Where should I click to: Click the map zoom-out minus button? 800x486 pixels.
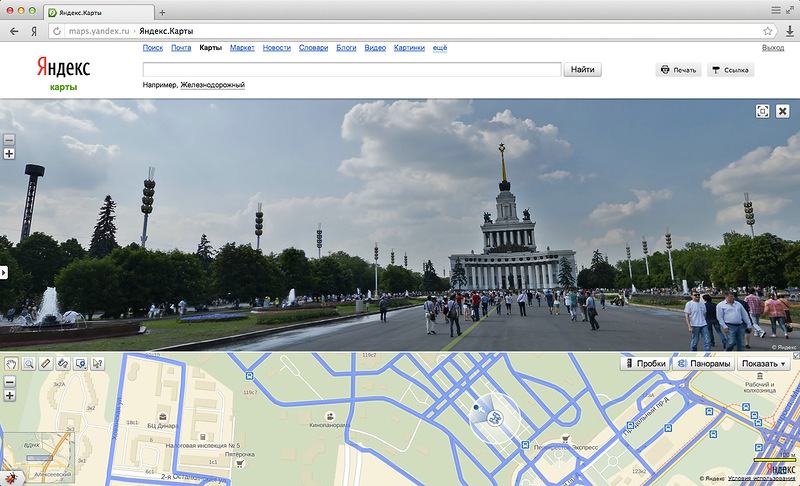point(10,381)
